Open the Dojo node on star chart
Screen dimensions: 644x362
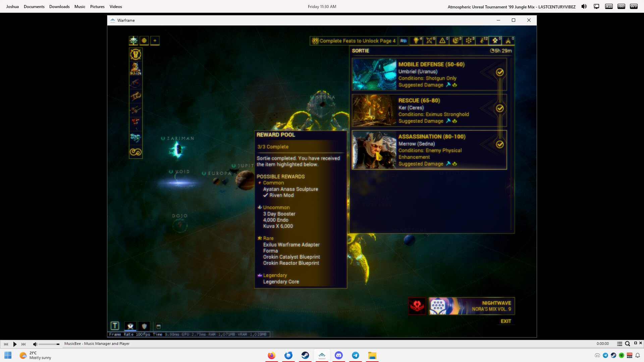[180, 225]
